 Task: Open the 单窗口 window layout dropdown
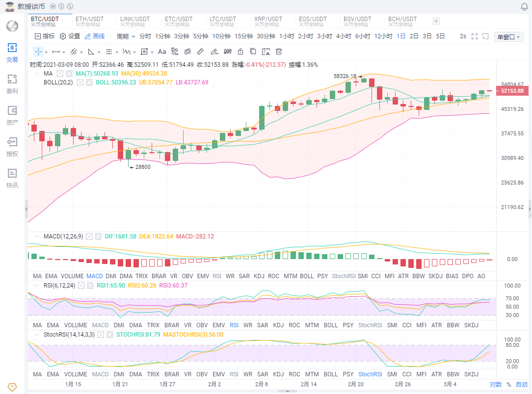click(x=508, y=37)
